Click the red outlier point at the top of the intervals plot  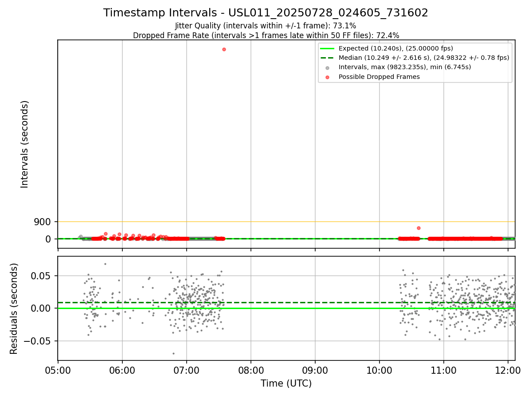[x=224, y=49]
